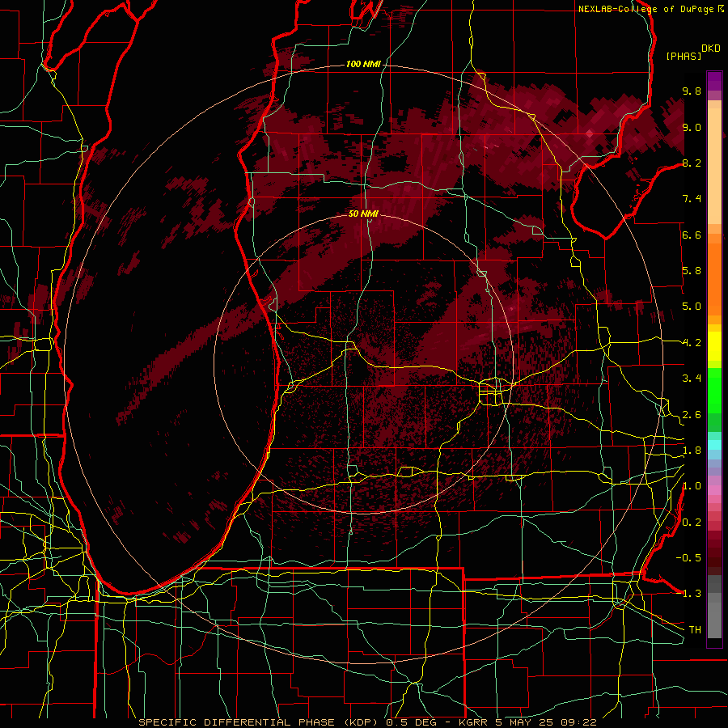Click the DKD label above the color scale

pyautogui.click(x=711, y=49)
